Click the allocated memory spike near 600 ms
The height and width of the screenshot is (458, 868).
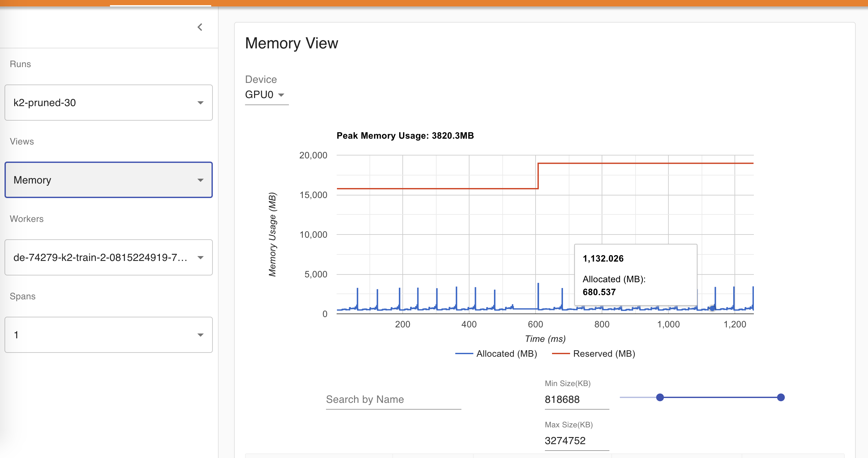point(538,293)
